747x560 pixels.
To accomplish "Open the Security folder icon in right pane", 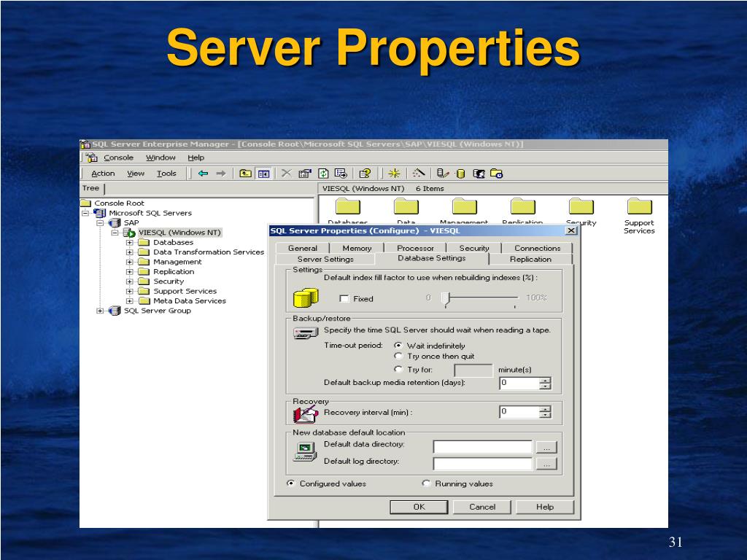I will pos(581,206).
